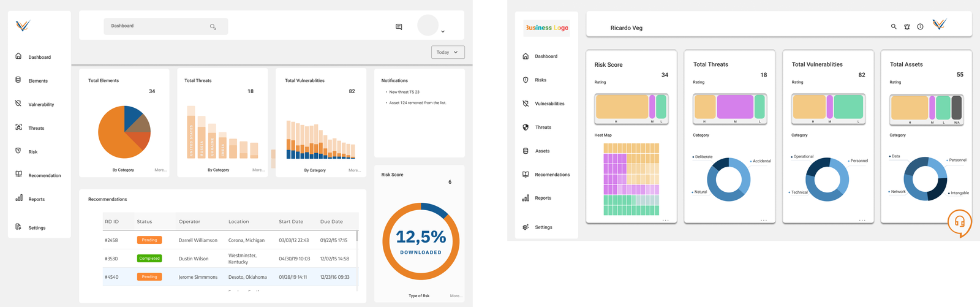Click the Risks shield icon in right sidebar
Screen dimensions: 980x307
526,80
